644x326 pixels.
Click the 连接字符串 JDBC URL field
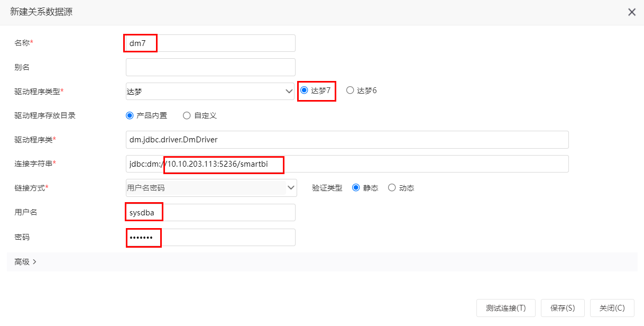347,164
